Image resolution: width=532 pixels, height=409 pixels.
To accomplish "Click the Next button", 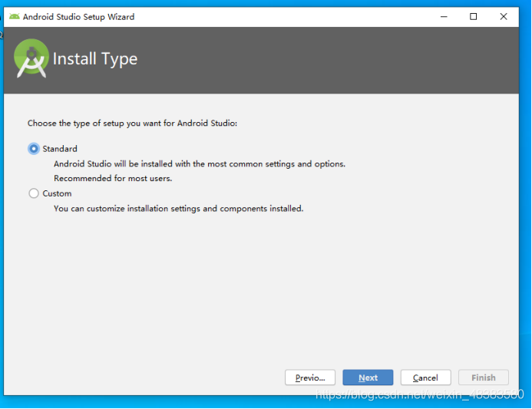I will [368, 378].
